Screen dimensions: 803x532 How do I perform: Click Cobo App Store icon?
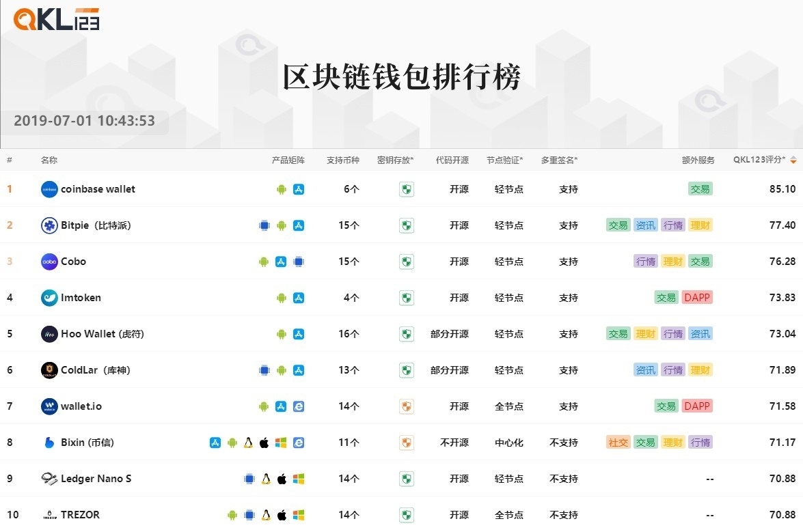[x=281, y=262]
